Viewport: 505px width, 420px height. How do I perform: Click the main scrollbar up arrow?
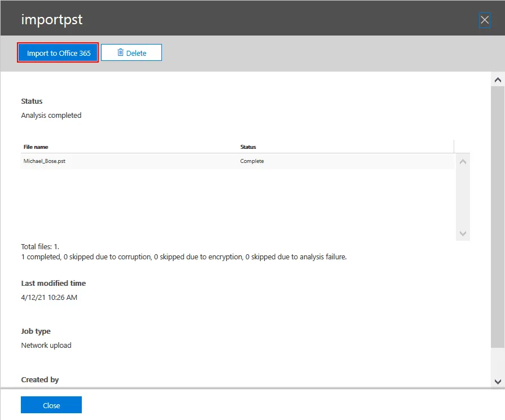[498, 80]
